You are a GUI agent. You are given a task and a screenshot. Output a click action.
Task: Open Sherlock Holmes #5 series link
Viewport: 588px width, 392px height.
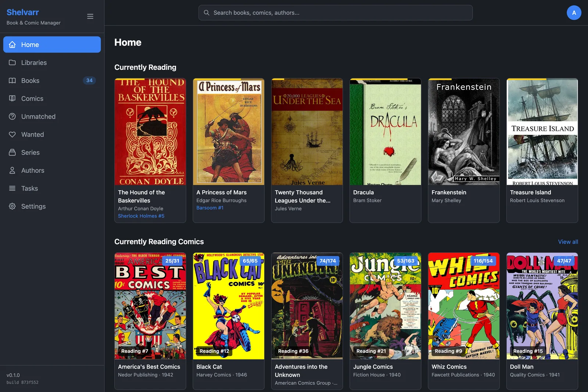point(141,216)
